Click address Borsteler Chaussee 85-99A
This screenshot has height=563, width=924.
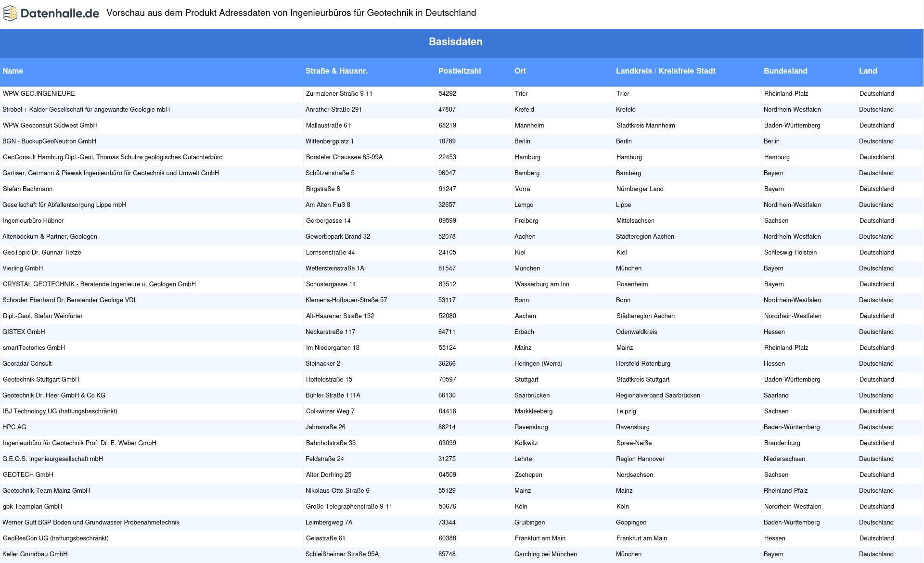pyautogui.click(x=345, y=157)
